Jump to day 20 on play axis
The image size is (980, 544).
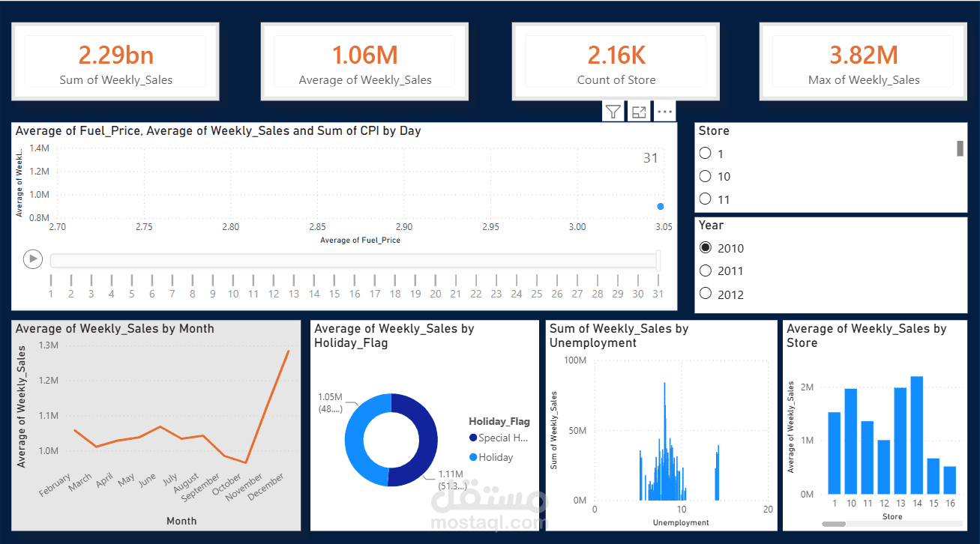pos(436,294)
